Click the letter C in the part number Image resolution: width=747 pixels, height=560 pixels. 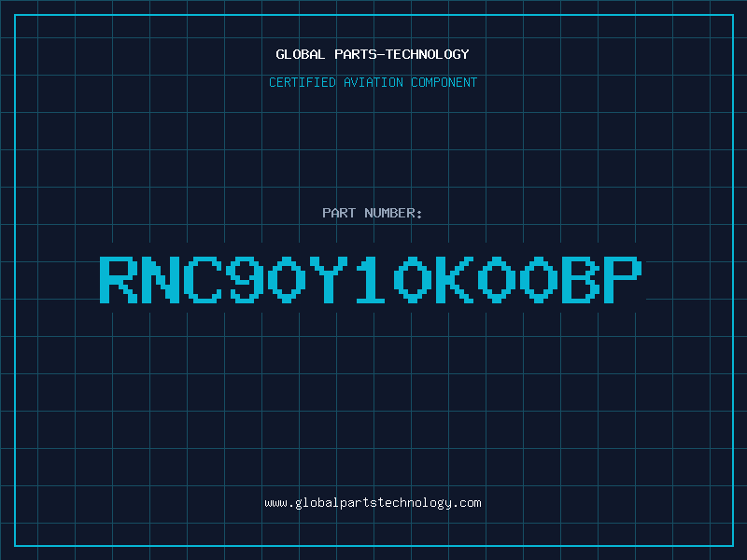203,279
